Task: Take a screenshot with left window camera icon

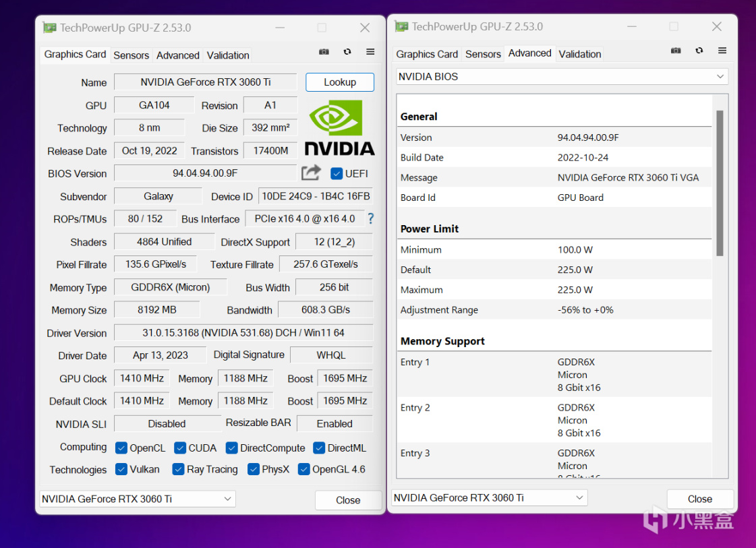Action: pyautogui.click(x=324, y=52)
